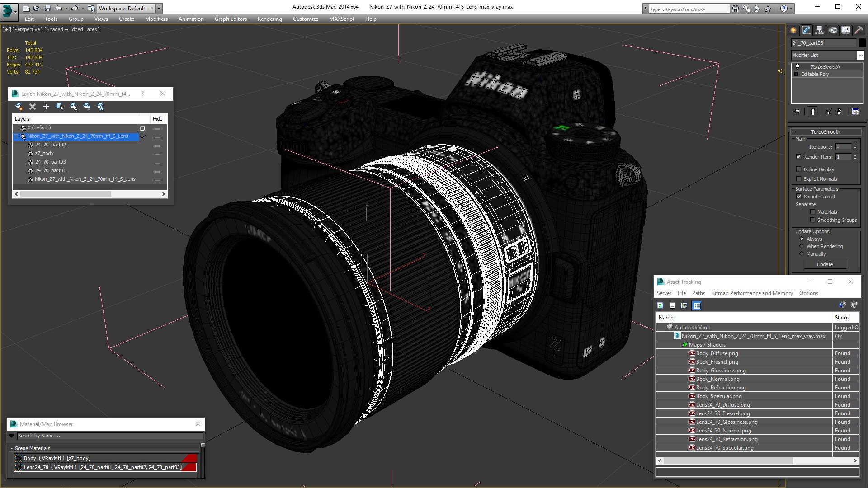Click the Status column header in Asset Tracking
This screenshot has width=868, height=488.
[845, 318]
